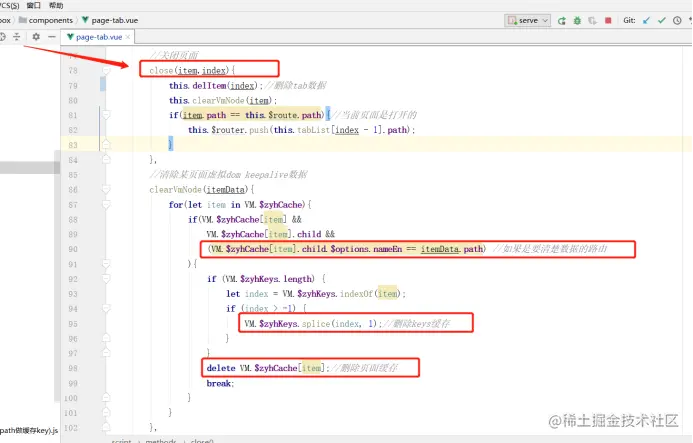Click the rerun serve icon
The image size is (693, 443).
pyautogui.click(x=562, y=21)
